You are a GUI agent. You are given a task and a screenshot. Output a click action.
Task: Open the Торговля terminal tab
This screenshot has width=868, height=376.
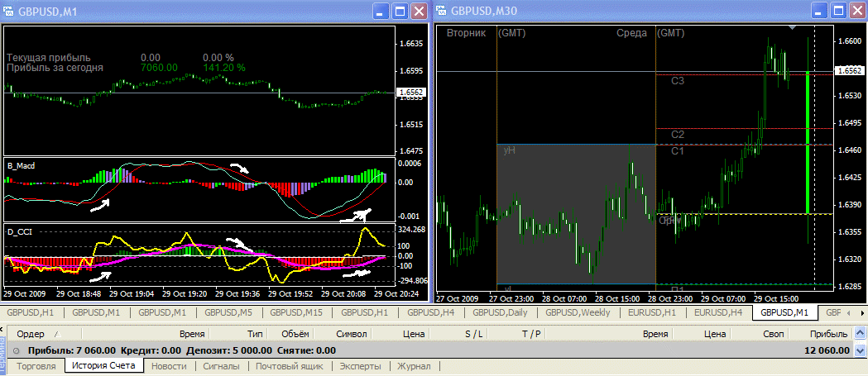pyautogui.click(x=36, y=366)
